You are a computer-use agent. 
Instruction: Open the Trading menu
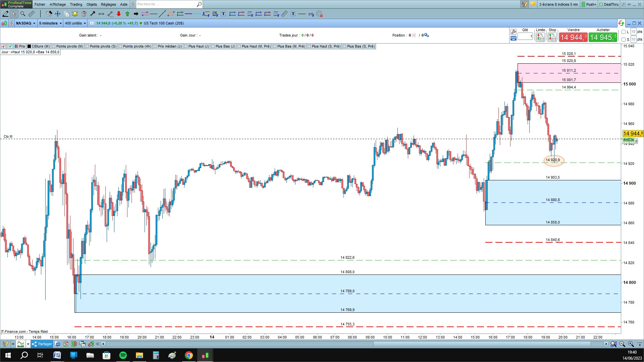tap(76, 4)
